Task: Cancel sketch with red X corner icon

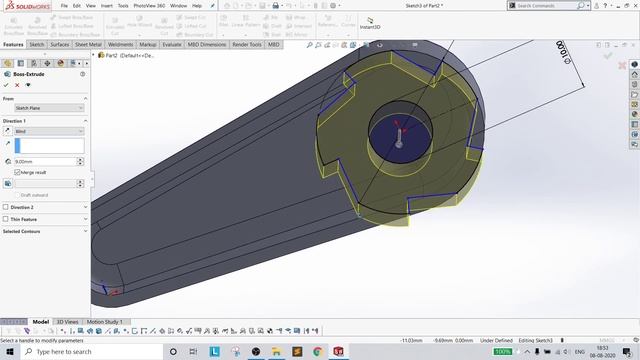Action: point(622,65)
